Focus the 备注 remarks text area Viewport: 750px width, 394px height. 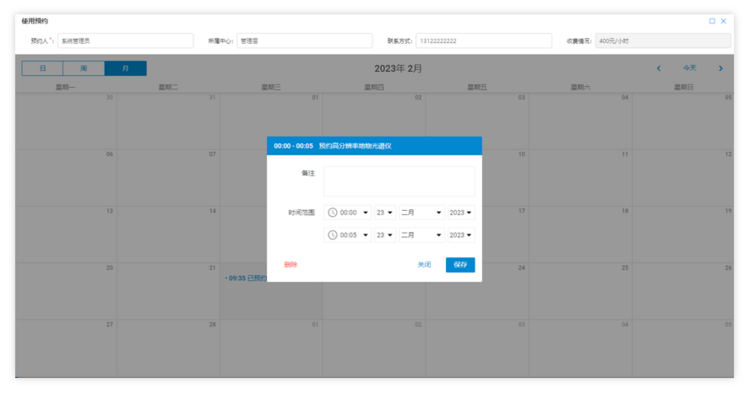tap(399, 181)
